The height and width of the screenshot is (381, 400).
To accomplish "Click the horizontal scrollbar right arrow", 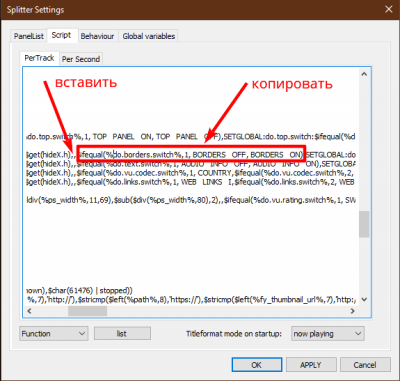I will pos(353,311).
